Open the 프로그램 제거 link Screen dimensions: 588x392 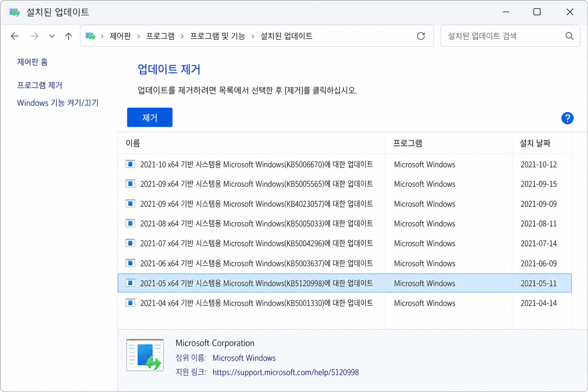(x=40, y=85)
